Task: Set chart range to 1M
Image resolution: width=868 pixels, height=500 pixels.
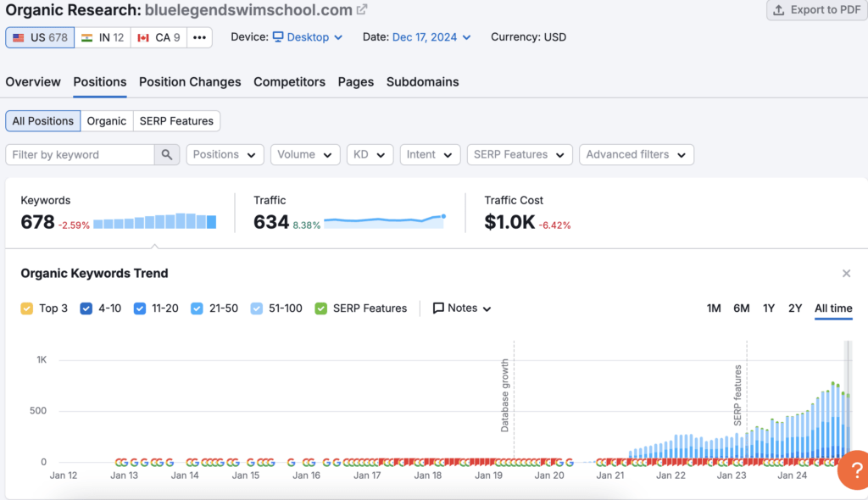Action: (714, 308)
